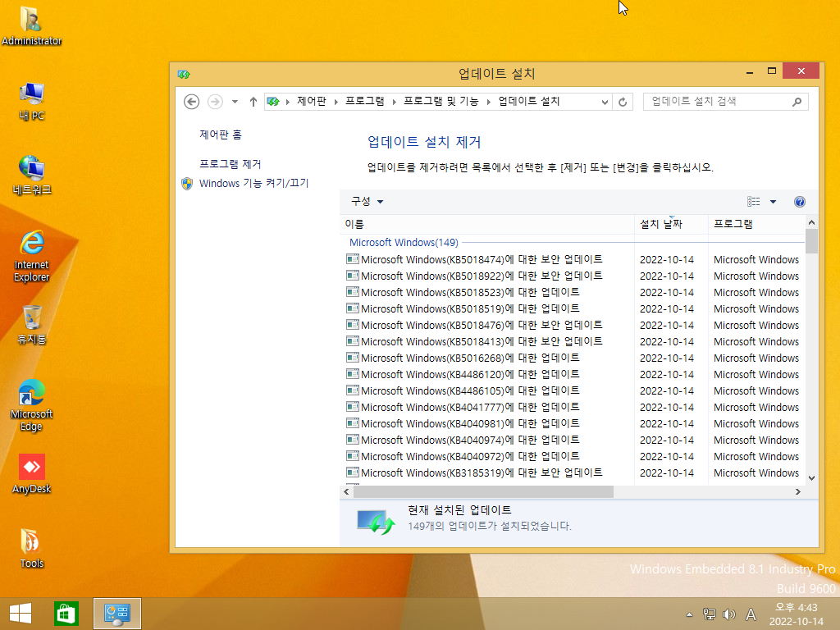Expand the address bar history dropdown

point(605,102)
